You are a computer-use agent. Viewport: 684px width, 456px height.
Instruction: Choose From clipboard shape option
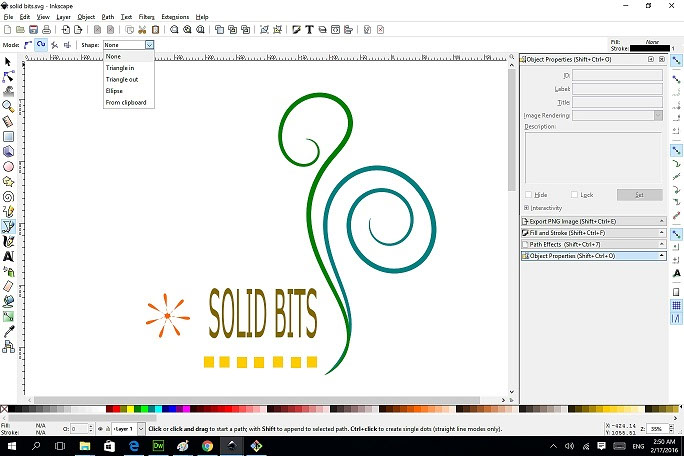click(129, 103)
